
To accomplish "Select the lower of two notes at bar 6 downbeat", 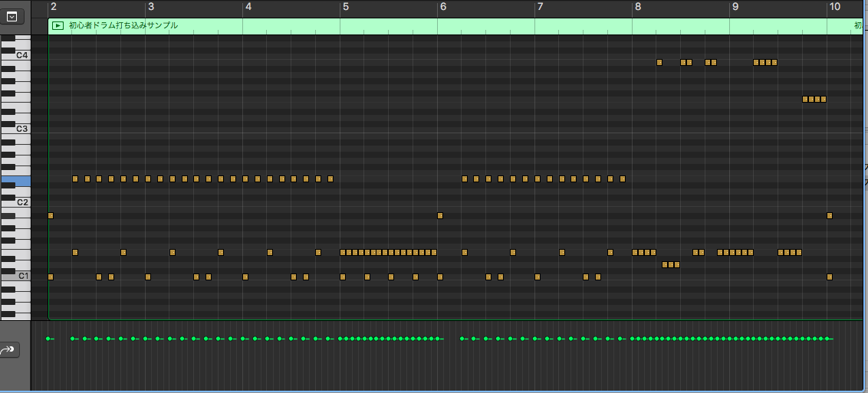I will click(x=440, y=277).
